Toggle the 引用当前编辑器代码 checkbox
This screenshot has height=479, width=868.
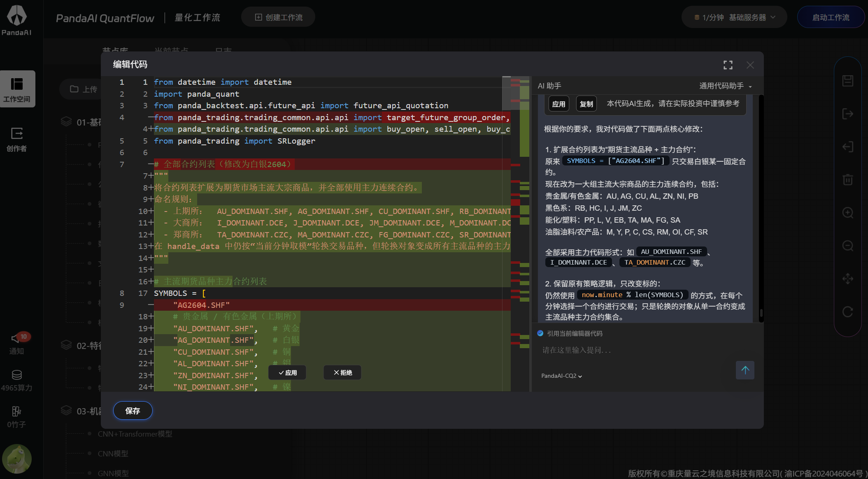540,333
